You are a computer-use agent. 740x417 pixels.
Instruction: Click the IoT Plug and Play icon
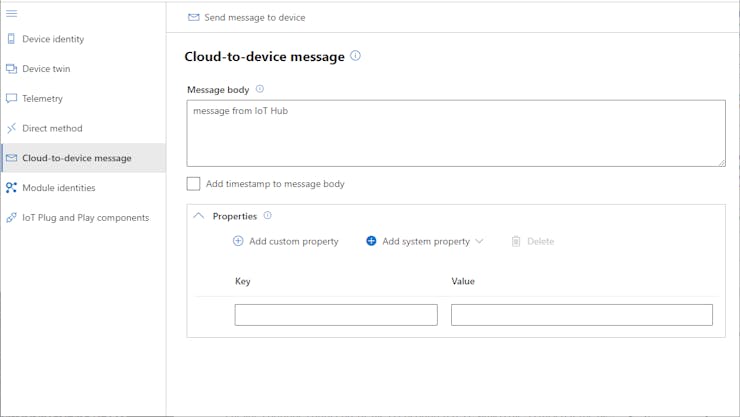11,217
